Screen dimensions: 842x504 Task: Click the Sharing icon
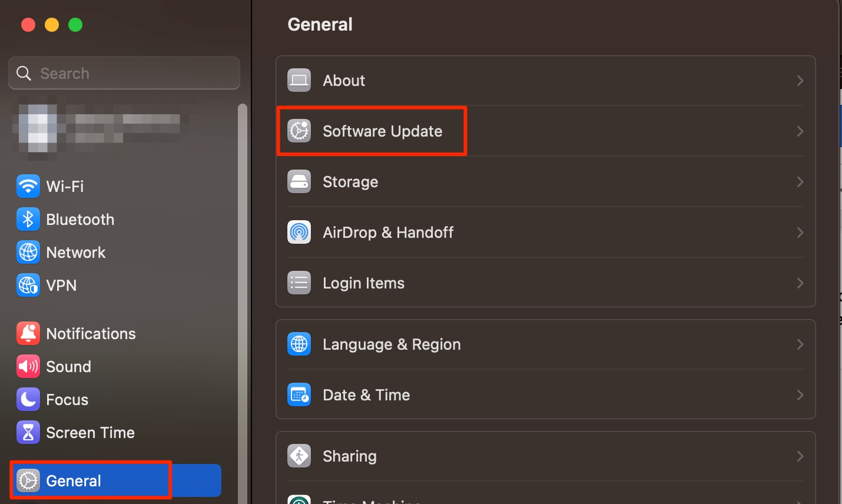click(x=299, y=456)
